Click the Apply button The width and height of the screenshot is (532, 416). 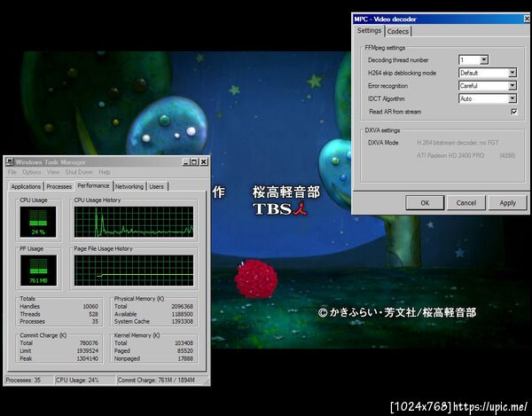(x=507, y=203)
